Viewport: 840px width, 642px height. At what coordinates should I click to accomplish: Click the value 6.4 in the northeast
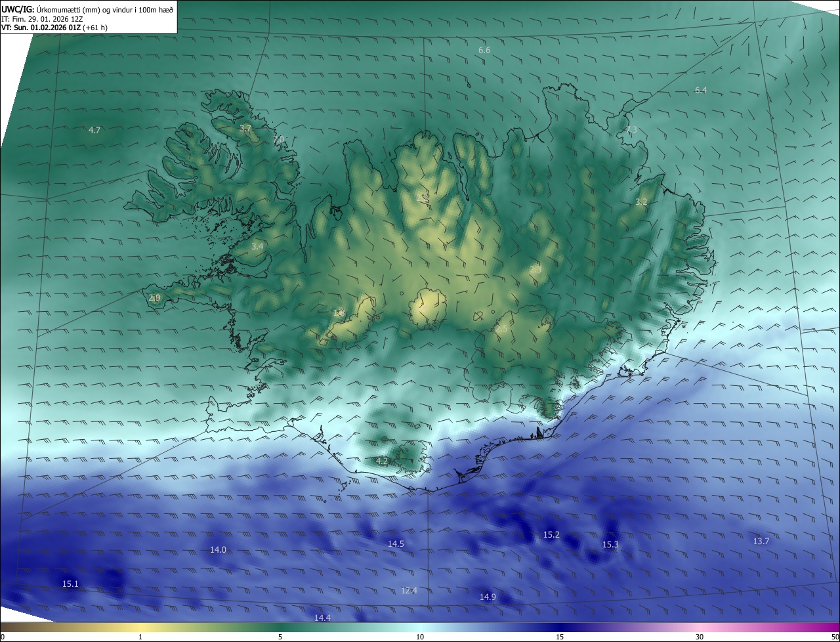[x=701, y=90]
